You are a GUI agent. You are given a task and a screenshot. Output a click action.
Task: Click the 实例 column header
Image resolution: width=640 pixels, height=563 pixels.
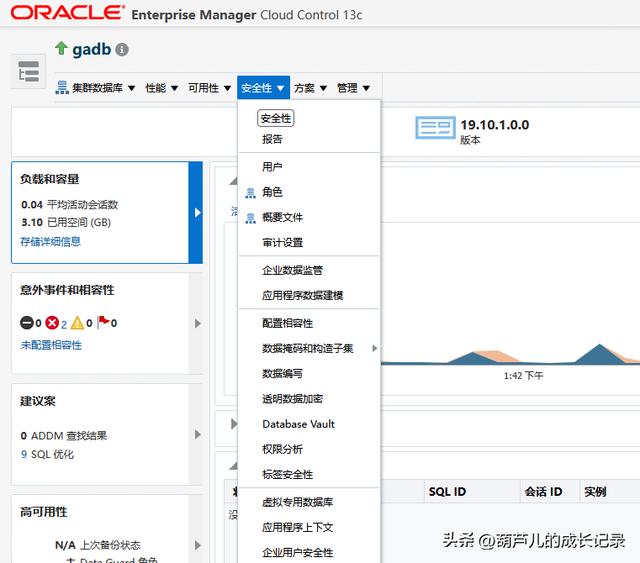coord(595,492)
